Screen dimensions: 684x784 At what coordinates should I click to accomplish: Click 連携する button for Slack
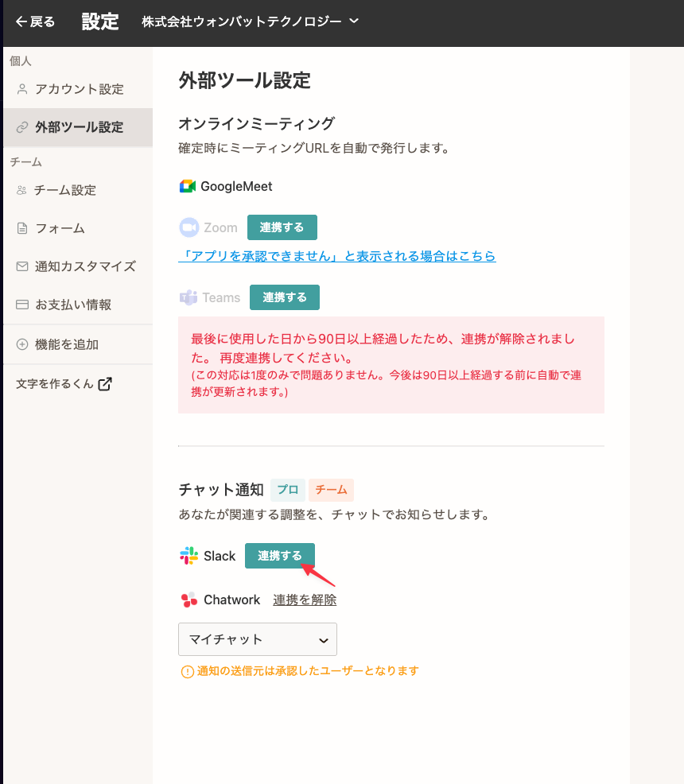(x=279, y=556)
